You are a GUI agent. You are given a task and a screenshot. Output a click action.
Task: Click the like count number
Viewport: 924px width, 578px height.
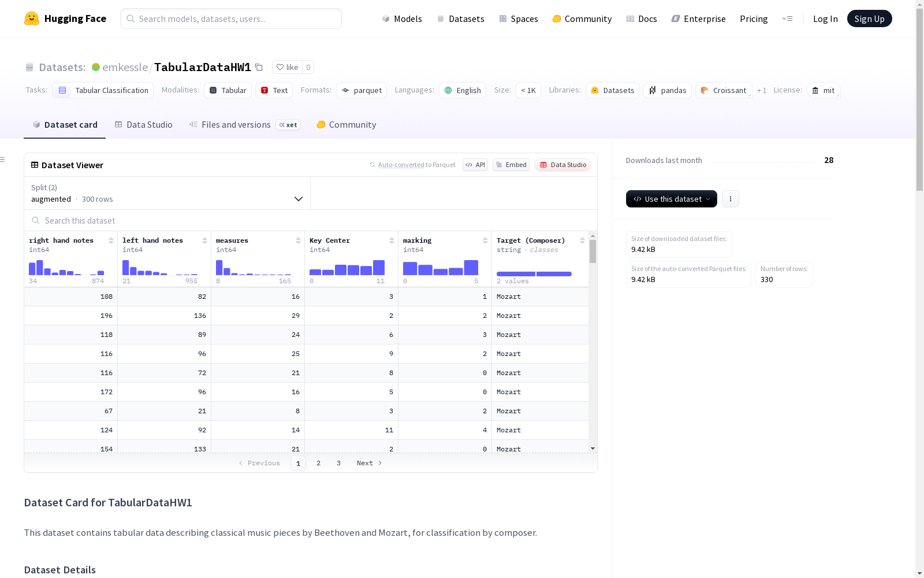308,67
